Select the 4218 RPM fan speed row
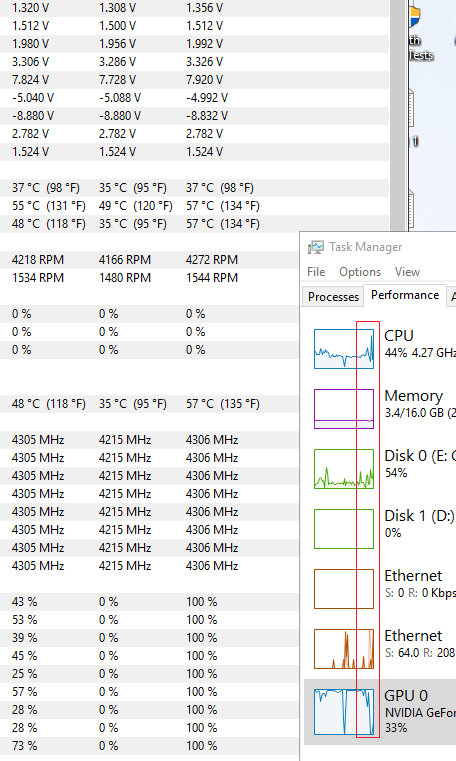 pos(149,260)
